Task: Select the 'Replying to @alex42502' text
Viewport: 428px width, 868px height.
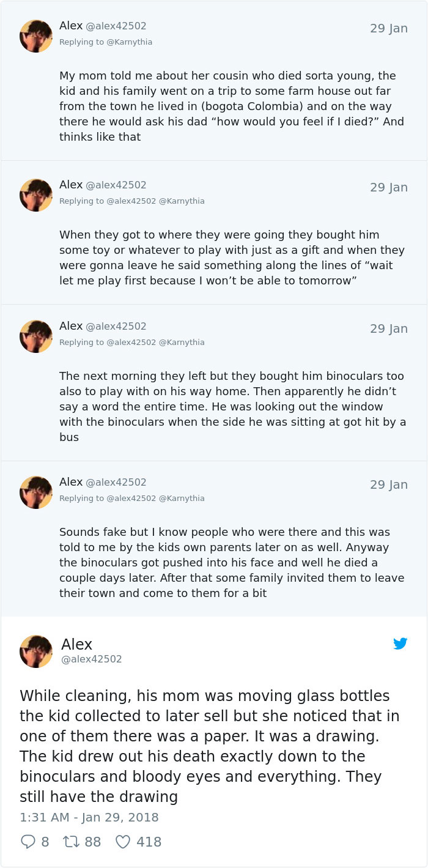Action: pos(107,201)
